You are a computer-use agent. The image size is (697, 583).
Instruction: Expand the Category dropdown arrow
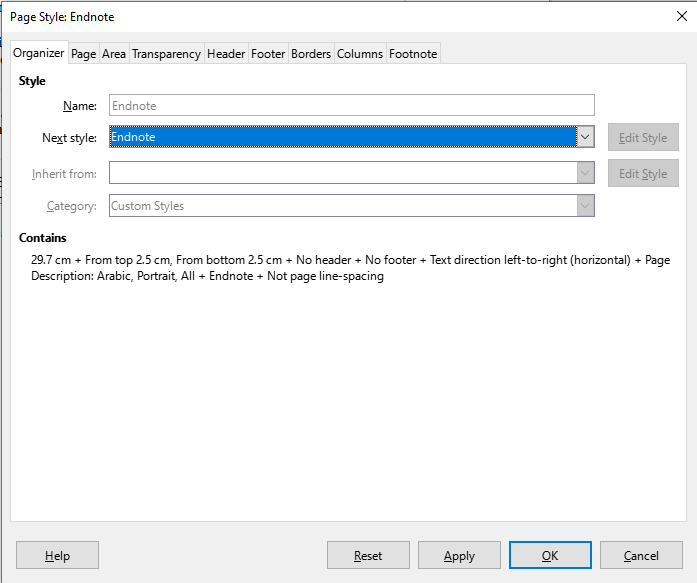point(585,206)
